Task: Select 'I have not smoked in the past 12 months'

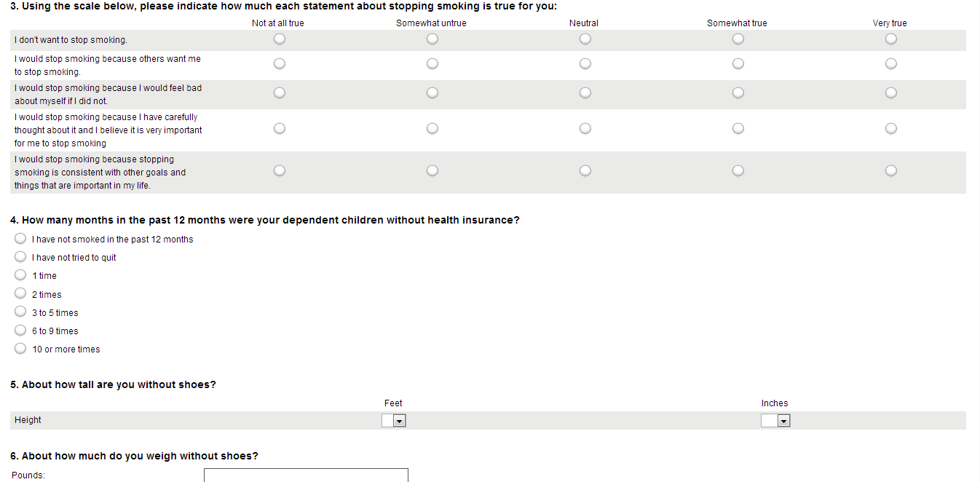Action: [x=20, y=239]
